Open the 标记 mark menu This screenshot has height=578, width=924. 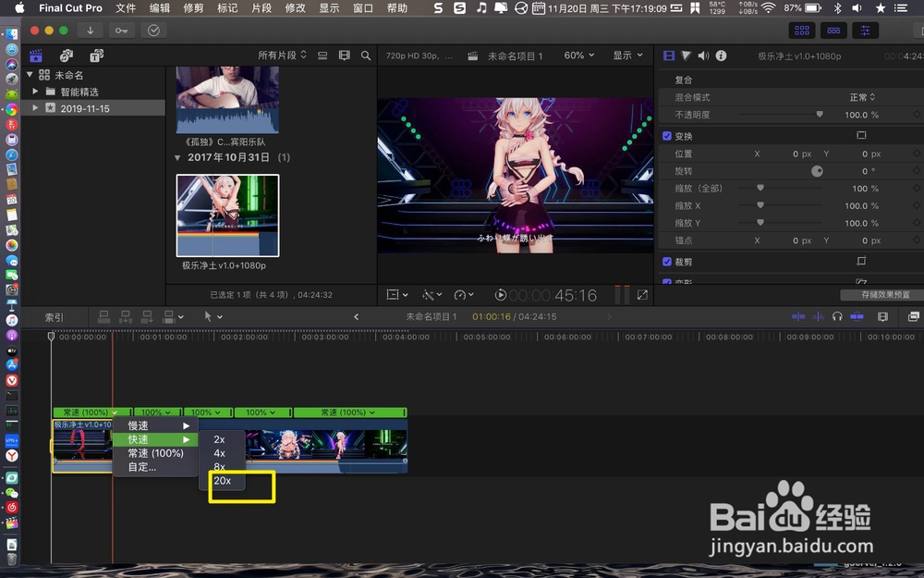tap(227, 7)
